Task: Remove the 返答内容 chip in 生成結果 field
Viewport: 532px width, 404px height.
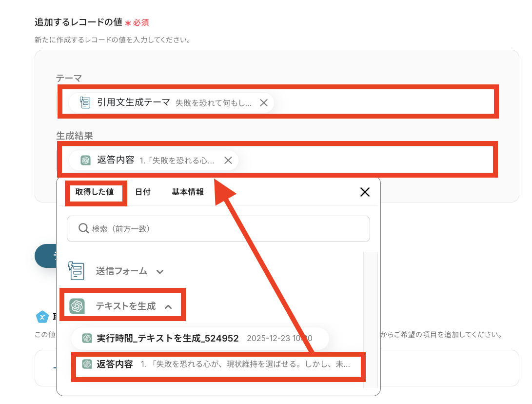Action: point(228,160)
